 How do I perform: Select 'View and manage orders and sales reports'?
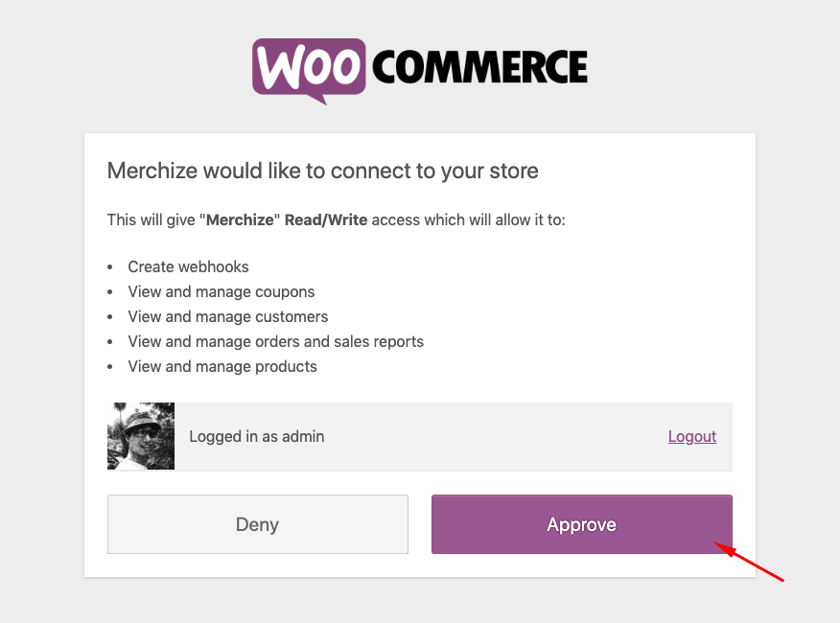[276, 341]
